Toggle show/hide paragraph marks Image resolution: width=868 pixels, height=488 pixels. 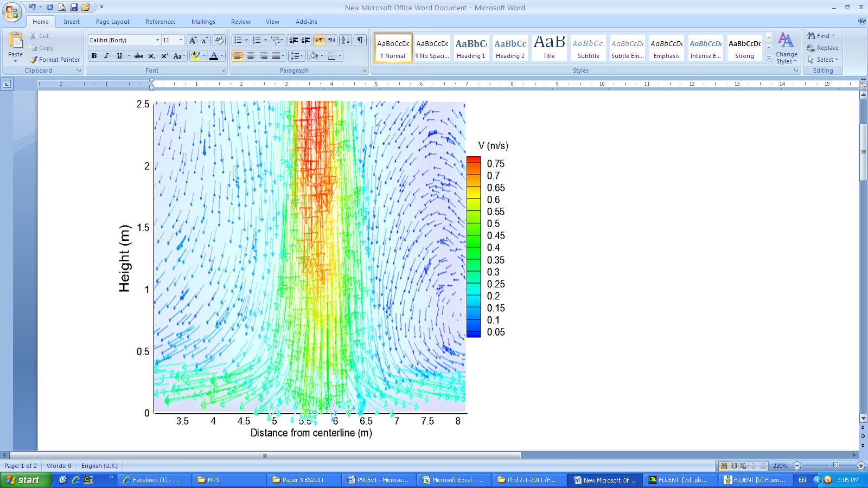click(x=360, y=40)
